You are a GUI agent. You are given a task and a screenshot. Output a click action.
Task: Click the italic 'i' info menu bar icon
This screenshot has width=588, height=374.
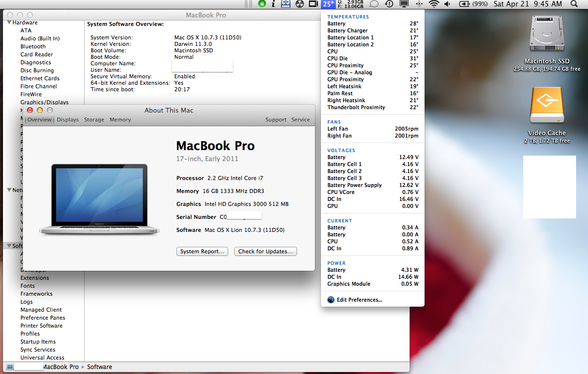pos(274,4)
